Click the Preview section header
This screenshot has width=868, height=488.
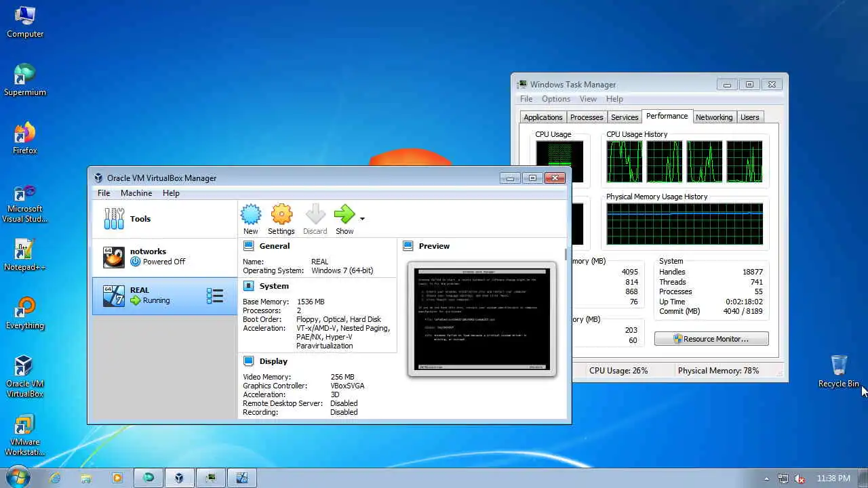pyautogui.click(x=434, y=246)
